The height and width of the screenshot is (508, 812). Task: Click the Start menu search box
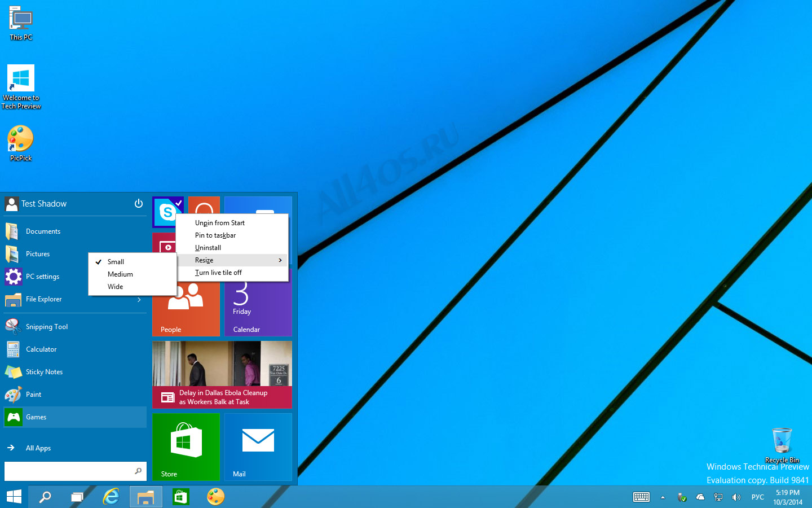[x=75, y=471]
